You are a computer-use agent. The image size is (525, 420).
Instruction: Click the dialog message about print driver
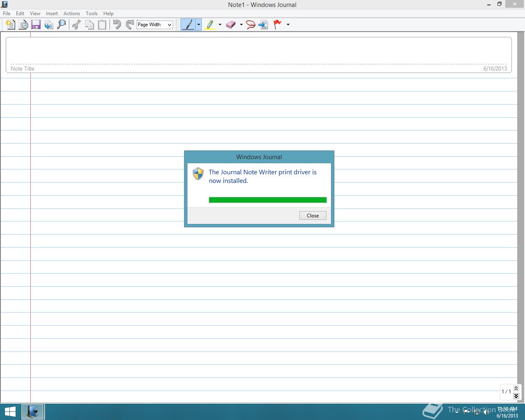click(x=262, y=176)
